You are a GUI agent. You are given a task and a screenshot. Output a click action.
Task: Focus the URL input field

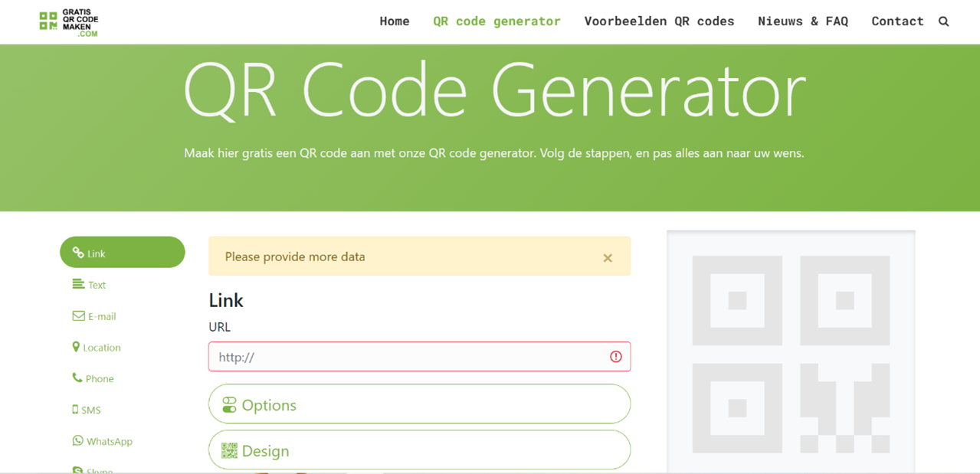pos(419,357)
